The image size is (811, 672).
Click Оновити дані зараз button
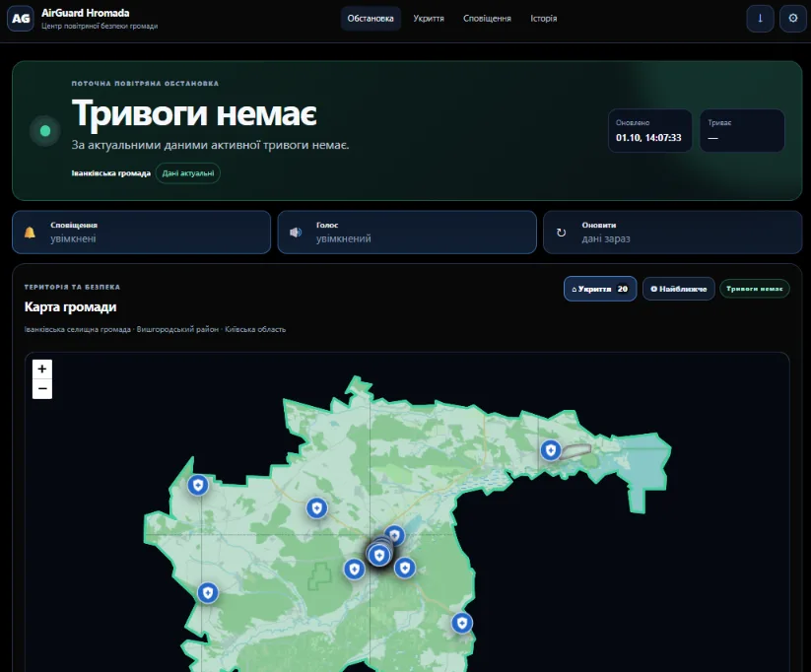pyautogui.click(x=672, y=233)
